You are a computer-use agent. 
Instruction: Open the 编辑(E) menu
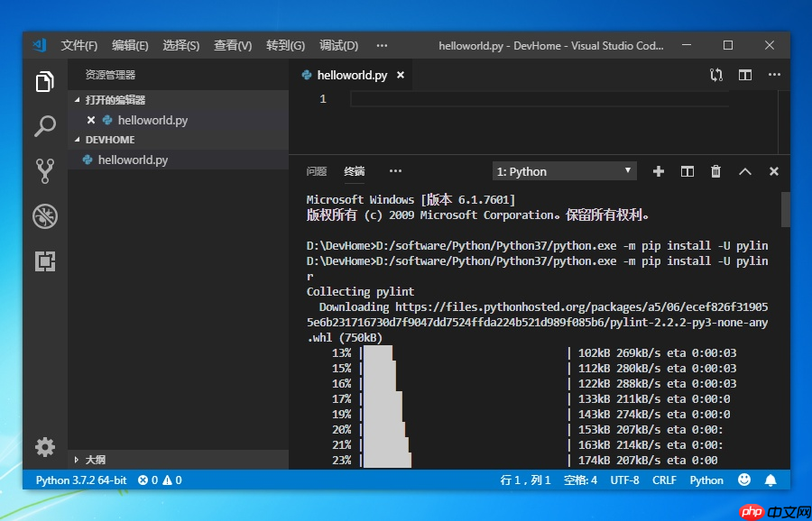pos(130,46)
